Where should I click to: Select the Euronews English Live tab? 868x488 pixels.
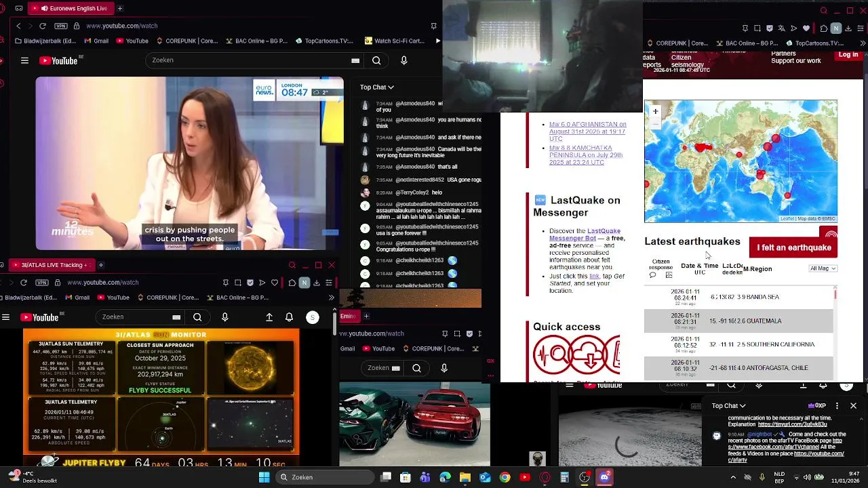[72, 8]
